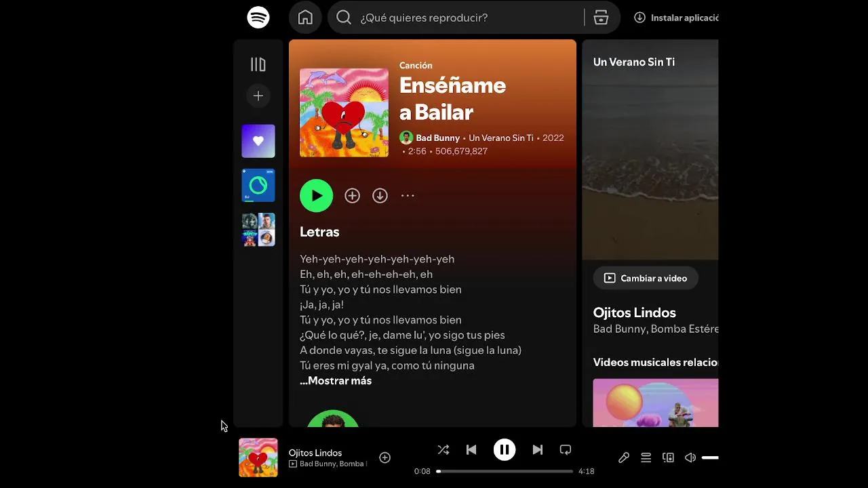Open connect to a device icon
This screenshot has width=868, height=488.
coord(668,457)
